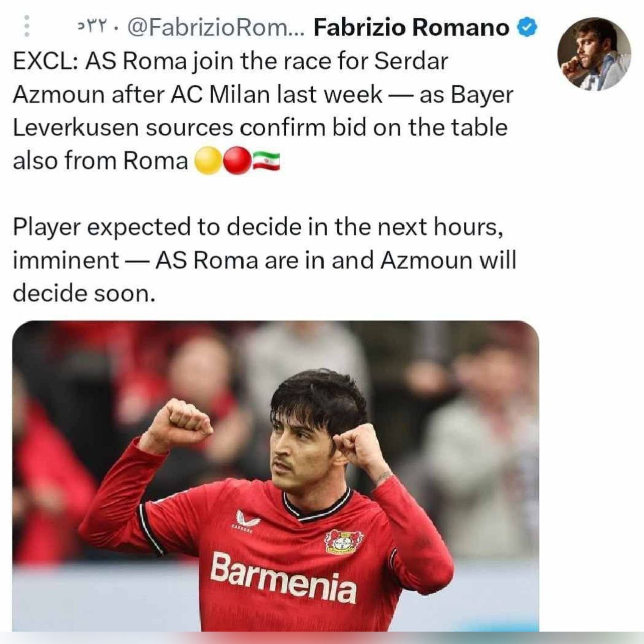Screen dimensions: 644x644
Task: Open the three-dot more options menu
Action: [x=27, y=26]
